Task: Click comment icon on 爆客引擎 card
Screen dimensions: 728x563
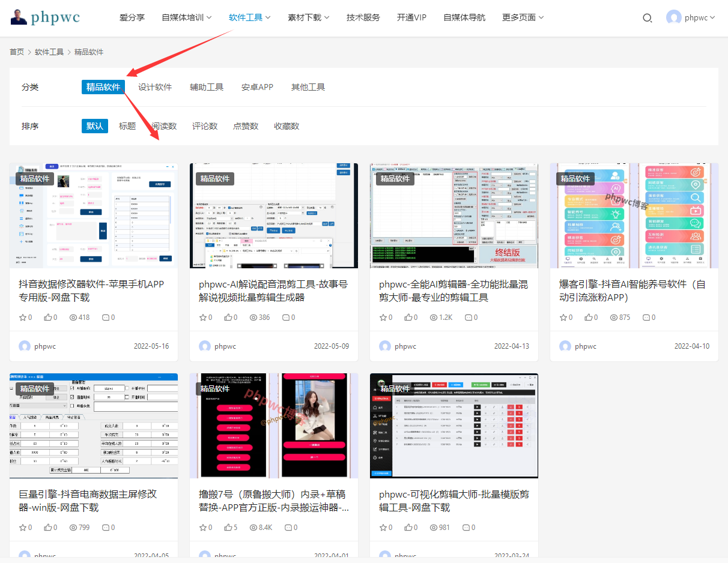Action: tap(646, 318)
